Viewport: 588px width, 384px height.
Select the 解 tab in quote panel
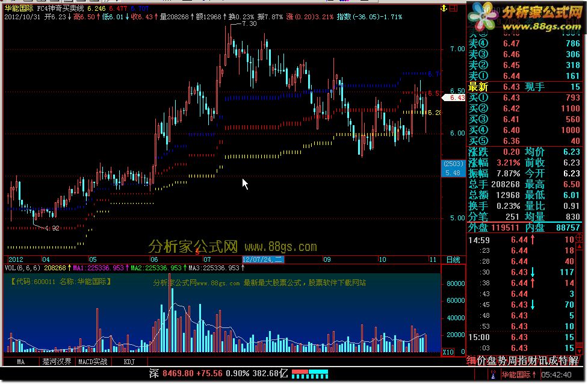click(573, 361)
